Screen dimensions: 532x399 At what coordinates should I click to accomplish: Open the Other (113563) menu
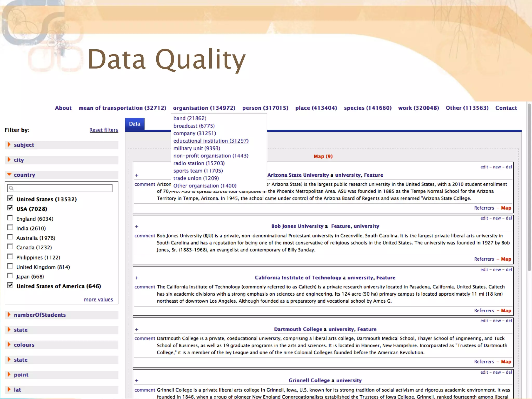tap(467, 108)
